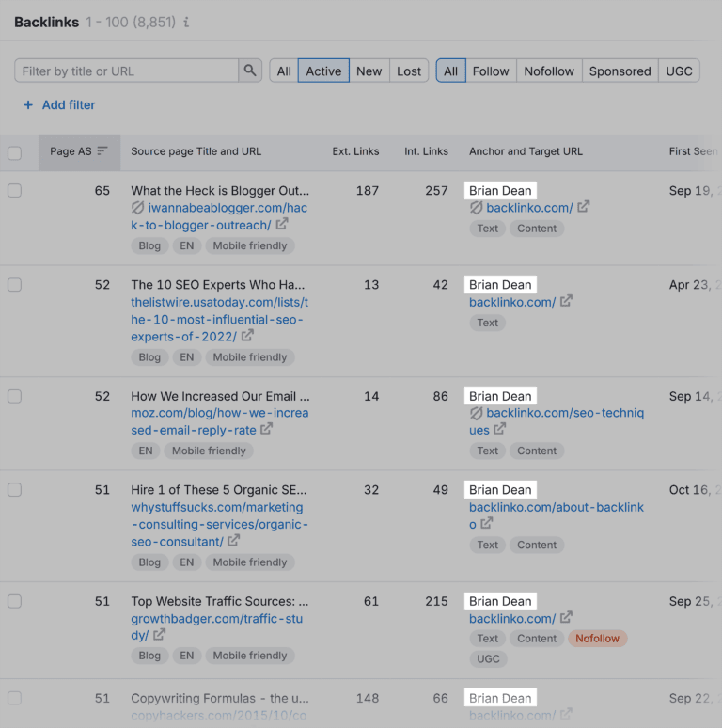Click title 'Top Website Traffic Sources: ...'
The height and width of the screenshot is (728, 722).
(x=219, y=601)
